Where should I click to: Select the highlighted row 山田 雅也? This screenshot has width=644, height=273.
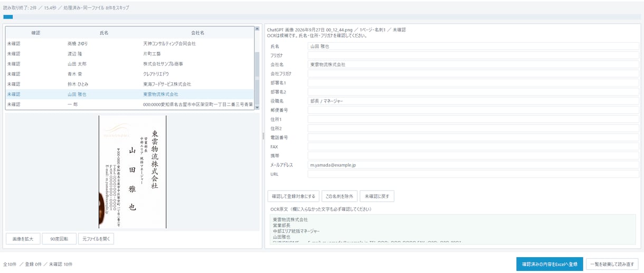(x=130, y=94)
